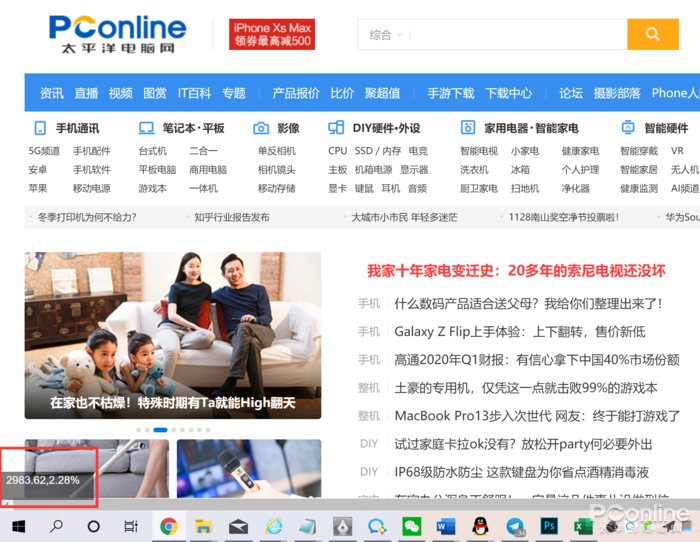This screenshot has width=700, height=542.
Task: Open Cortana circle on the taskbar
Action: 94,526
